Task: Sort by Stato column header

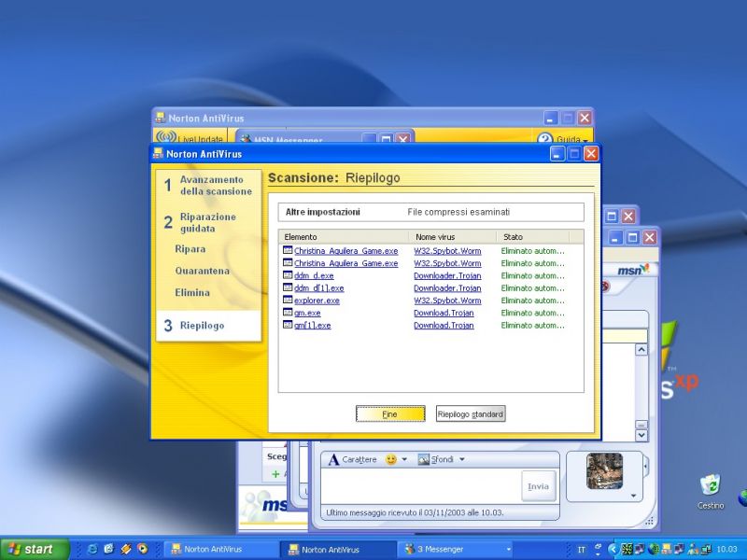Action: 533,237
